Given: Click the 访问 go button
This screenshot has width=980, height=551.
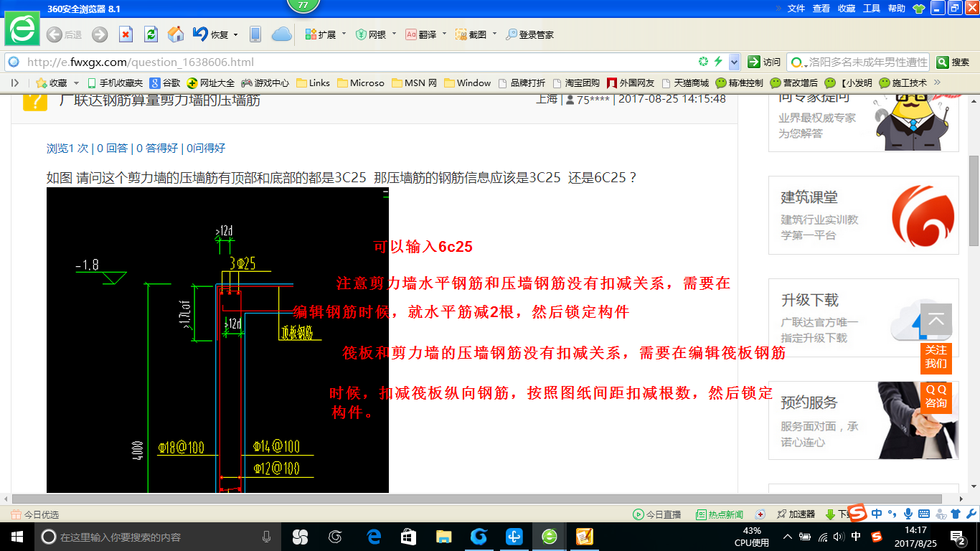Looking at the screenshot, I should (764, 62).
